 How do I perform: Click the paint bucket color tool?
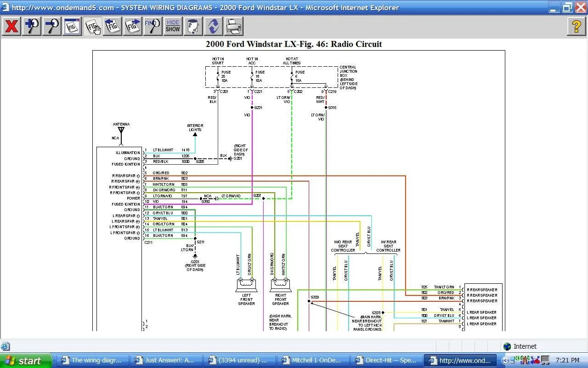[x=193, y=26]
